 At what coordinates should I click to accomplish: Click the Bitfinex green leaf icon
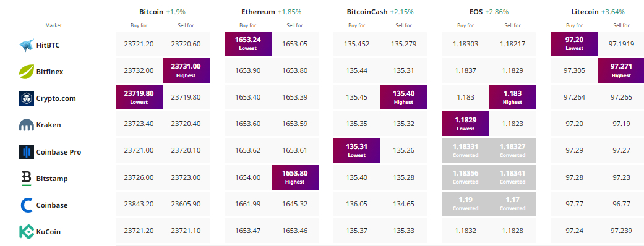(x=26, y=72)
